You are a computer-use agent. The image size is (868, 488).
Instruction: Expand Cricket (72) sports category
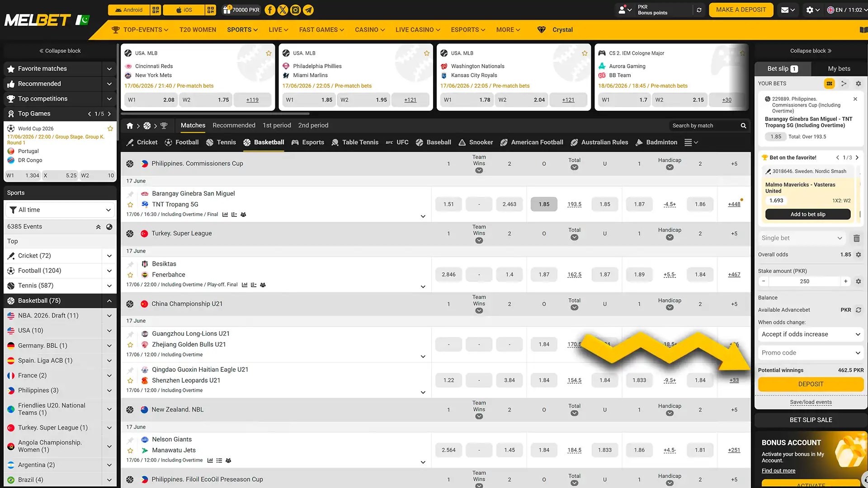[x=109, y=256]
